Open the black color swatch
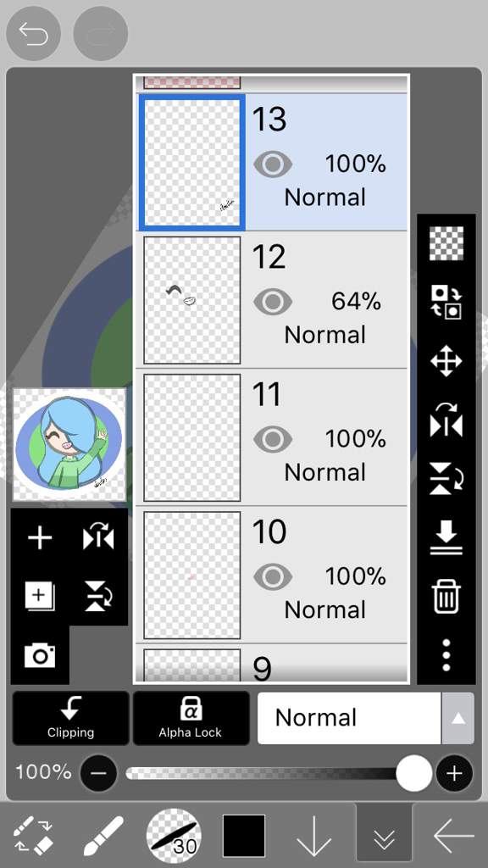Viewport: 488px width, 868px height. [244, 835]
